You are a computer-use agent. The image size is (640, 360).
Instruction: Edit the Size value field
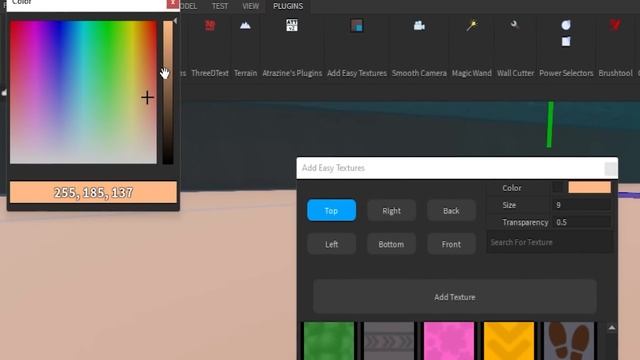pos(582,205)
